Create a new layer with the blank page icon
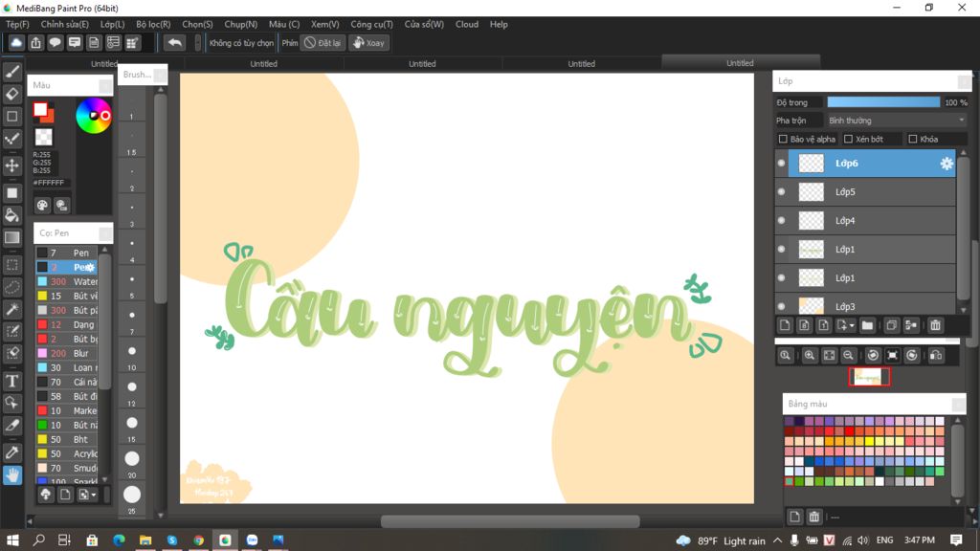Viewport: 980px width, 551px height. pyautogui.click(x=785, y=325)
